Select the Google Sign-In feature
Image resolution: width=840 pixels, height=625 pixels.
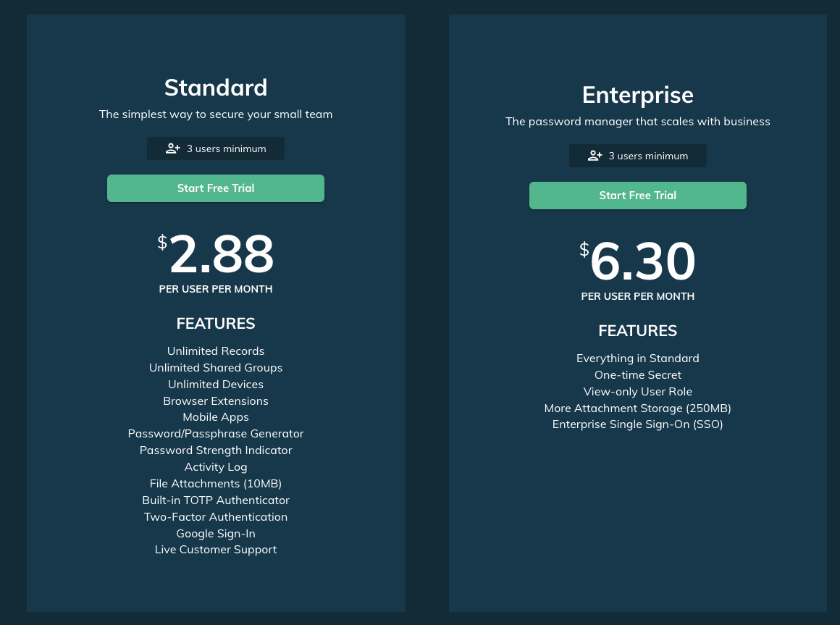(216, 534)
